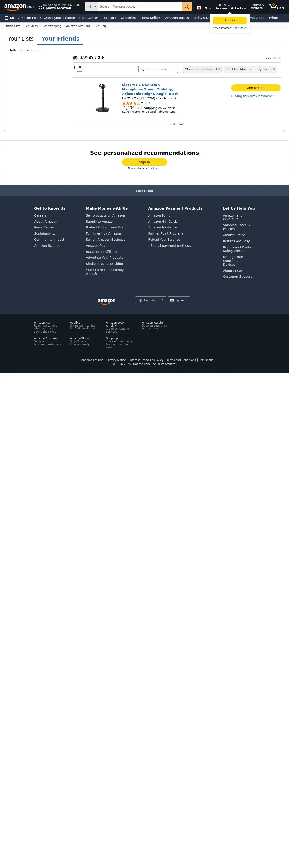Expand the Show: Unpurchased filter
Screen dimensions: 289x868
[202, 69]
